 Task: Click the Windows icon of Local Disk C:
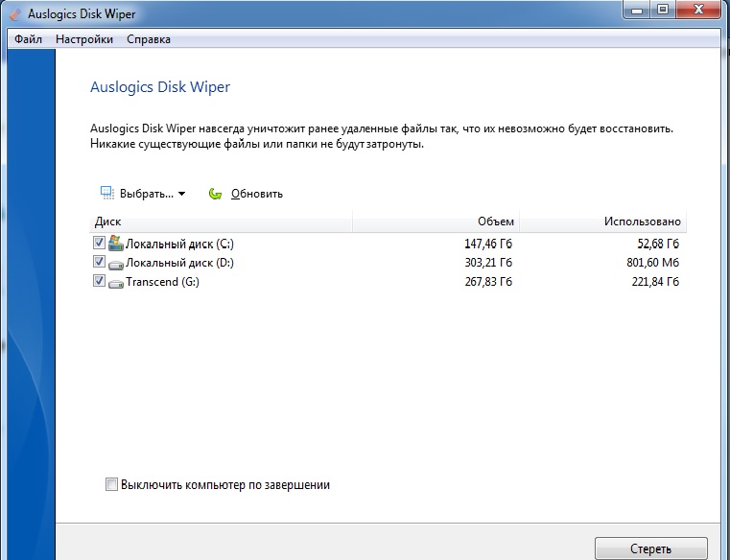(x=116, y=244)
